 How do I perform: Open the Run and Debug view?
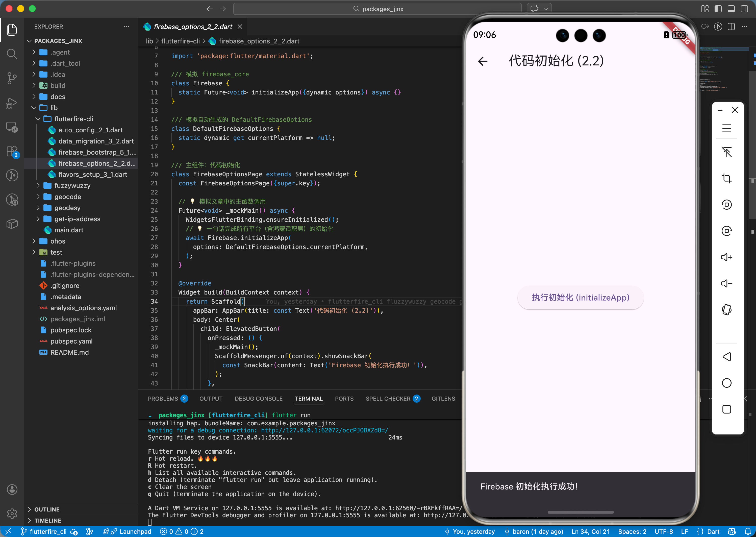(12, 103)
